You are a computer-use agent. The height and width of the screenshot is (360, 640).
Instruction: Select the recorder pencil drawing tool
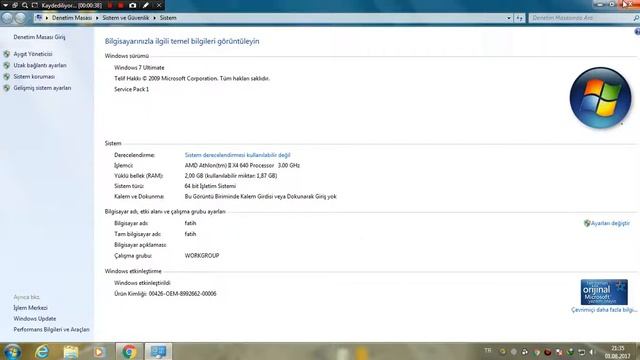tap(146, 5)
